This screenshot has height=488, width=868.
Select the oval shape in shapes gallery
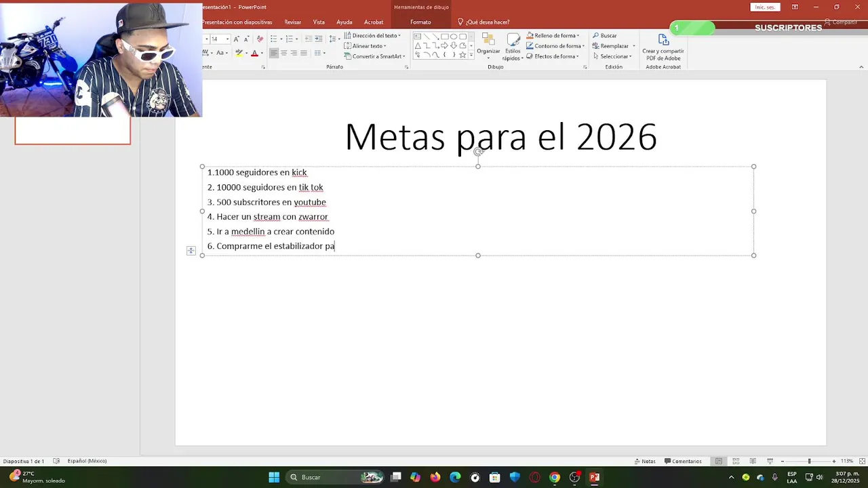coord(454,37)
